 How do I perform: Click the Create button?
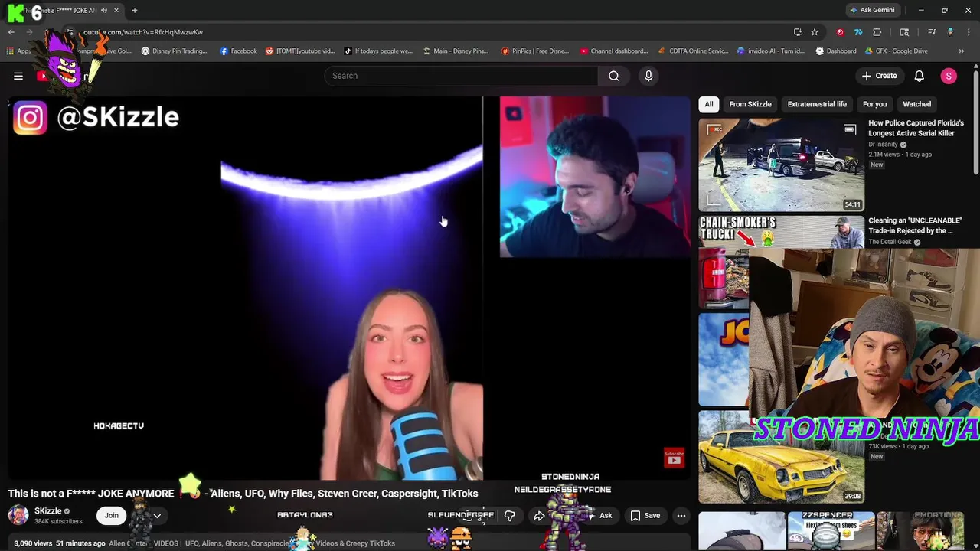click(879, 76)
